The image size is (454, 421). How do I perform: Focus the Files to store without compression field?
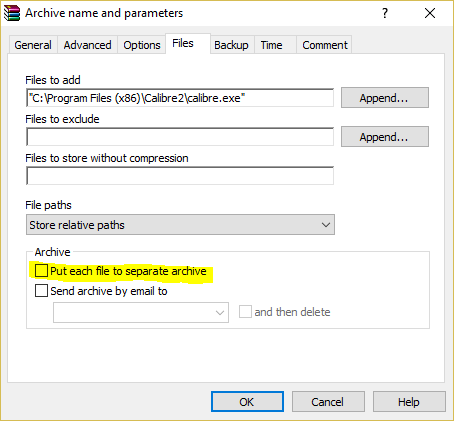pos(180,176)
